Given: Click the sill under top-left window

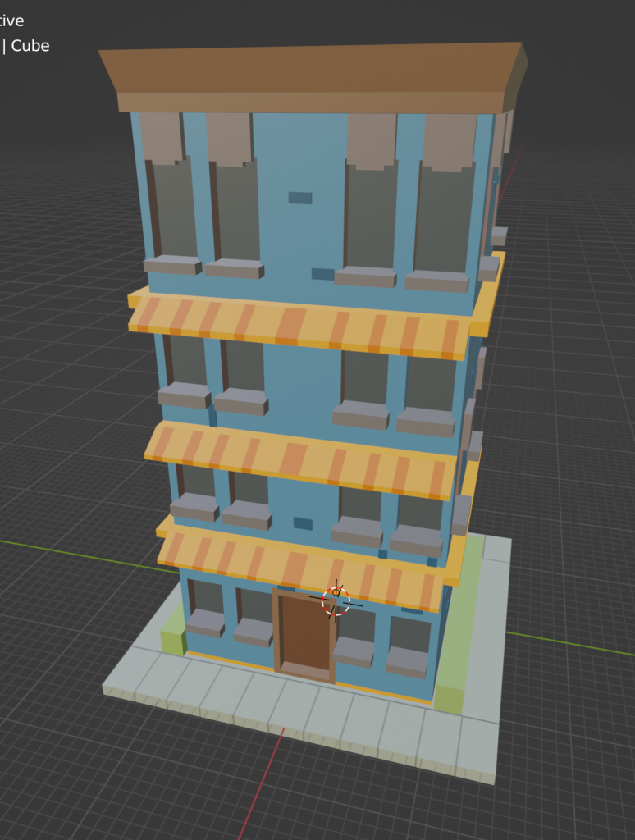Looking at the screenshot, I should 172,265.
